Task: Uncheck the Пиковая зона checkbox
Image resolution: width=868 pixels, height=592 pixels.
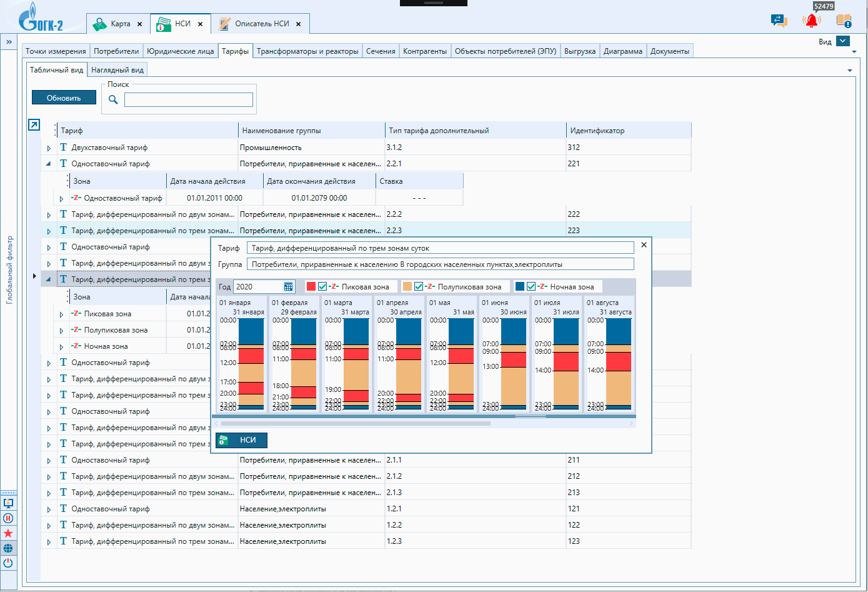Action: click(322, 287)
